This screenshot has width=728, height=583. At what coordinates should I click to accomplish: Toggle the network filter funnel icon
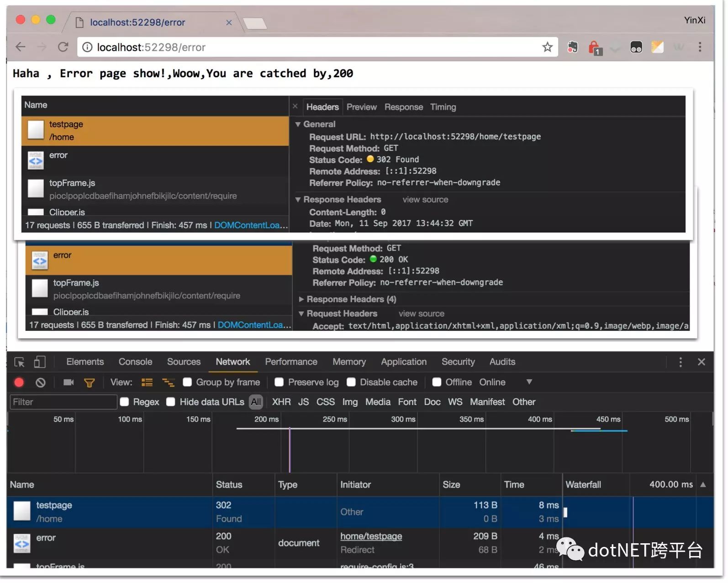coord(90,383)
